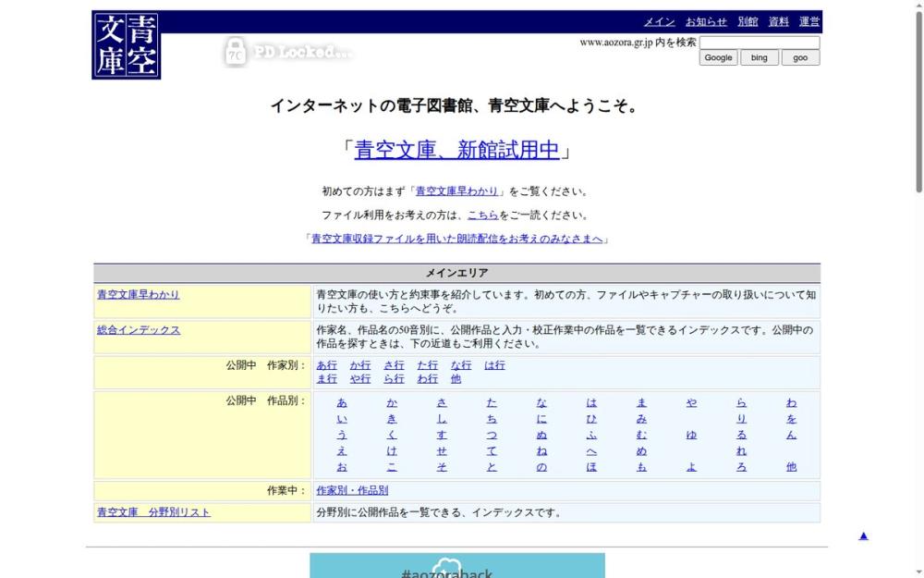Image resolution: width=924 pixels, height=578 pixels.
Task: Open works index for さ
Action: pos(442,403)
